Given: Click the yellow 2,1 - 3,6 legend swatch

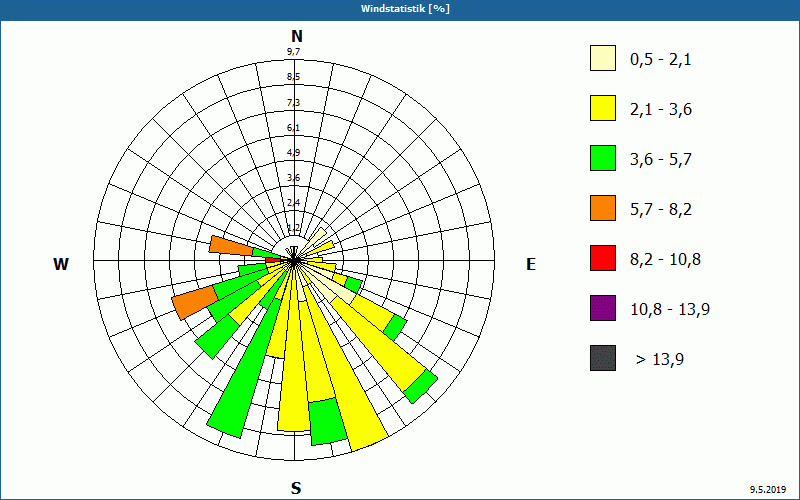Looking at the screenshot, I should [603, 108].
